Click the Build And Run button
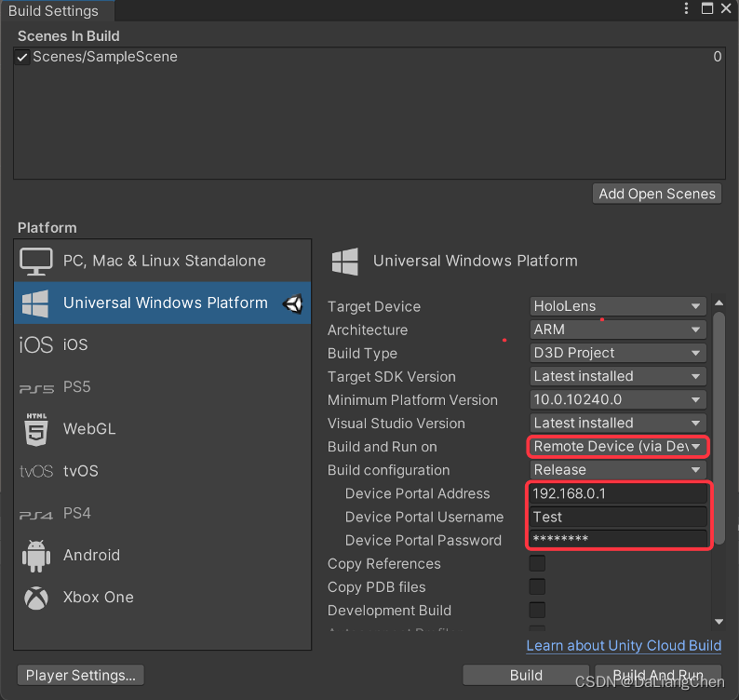Screen dimensions: 739x700 pos(658,676)
